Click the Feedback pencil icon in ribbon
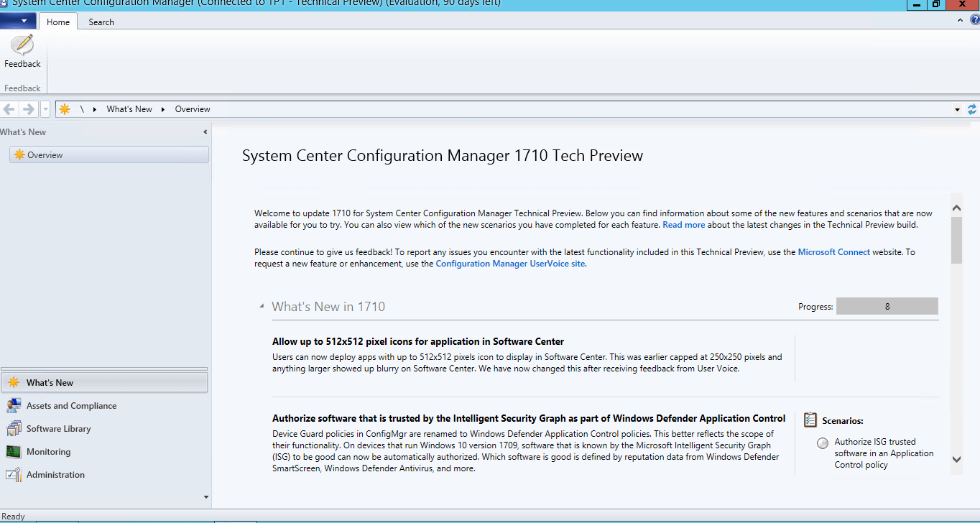 22,45
